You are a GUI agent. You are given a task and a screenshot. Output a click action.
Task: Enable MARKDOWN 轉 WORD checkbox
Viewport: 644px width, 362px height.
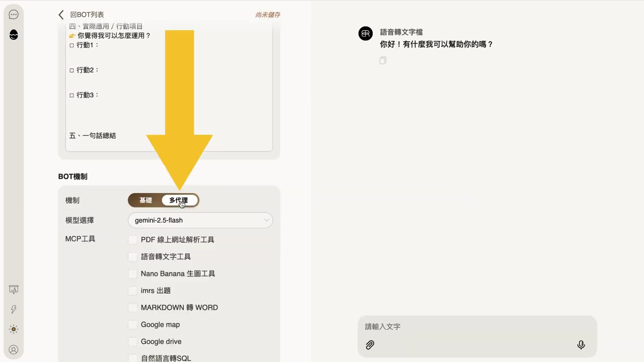coord(132,308)
